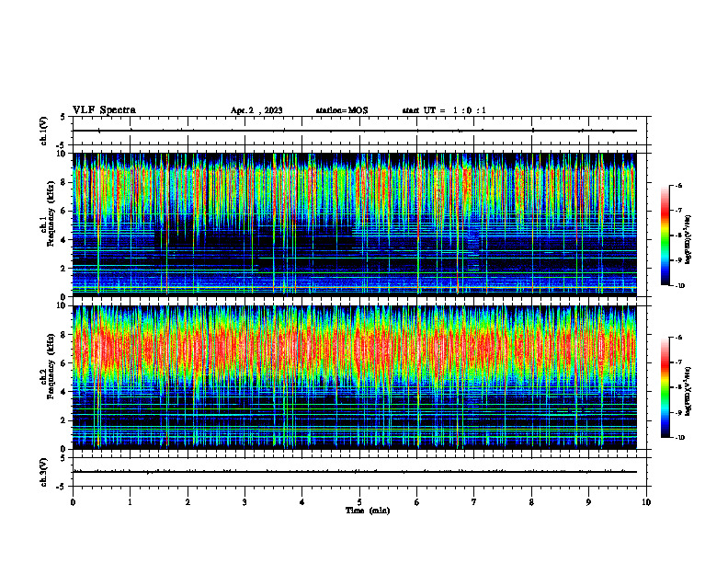This screenshot has width=728, height=563.
Task: Click the "start UT = 1 : 0 : 1" text
Action: [x=444, y=110]
